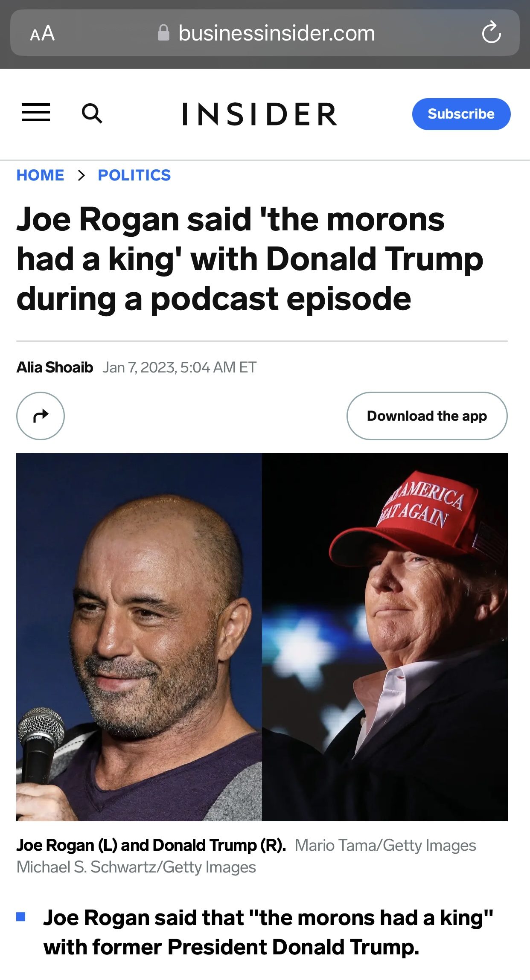Open the POLITICS breadcrumb link
530x980 pixels.
[134, 175]
